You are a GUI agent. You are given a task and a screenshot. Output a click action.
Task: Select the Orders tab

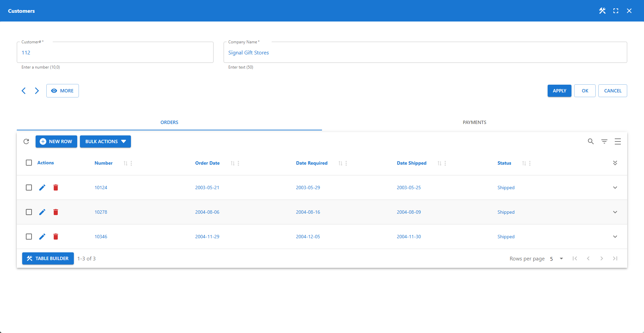[x=169, y=122]
